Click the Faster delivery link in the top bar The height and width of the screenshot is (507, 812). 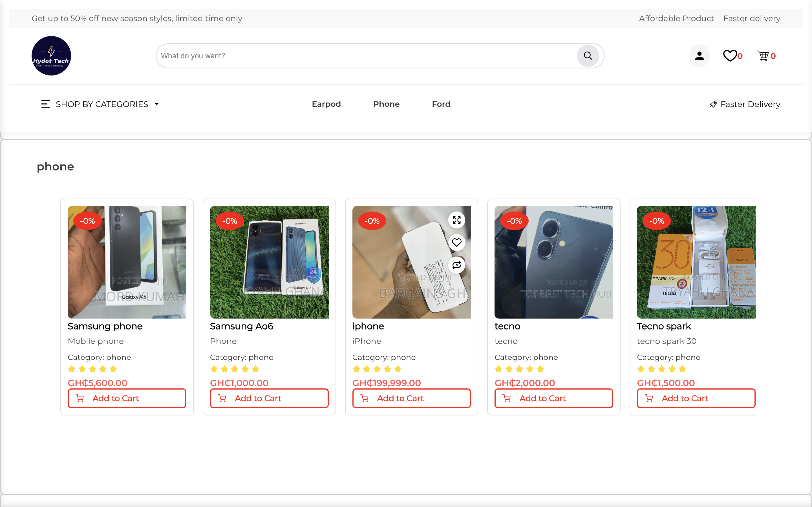[752, 18]
